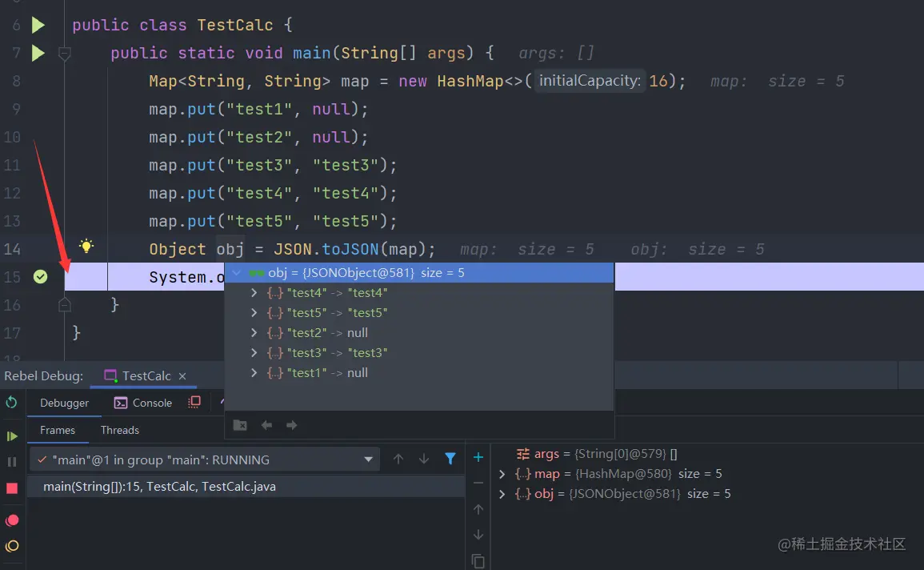Click the TestCalc class name in code

(235, 26)
